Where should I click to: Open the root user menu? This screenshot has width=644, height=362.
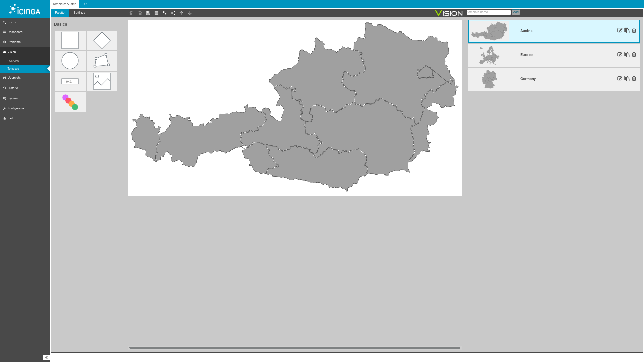[x=25, y=118]
